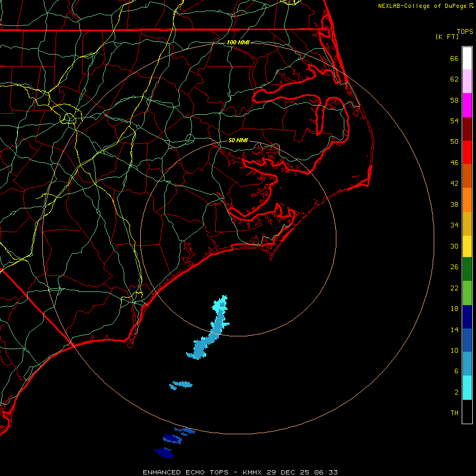Screen dimensions: 476x476
Task: Click the legend value '50'
Action: pyautogui.click(x=454, y=142)
